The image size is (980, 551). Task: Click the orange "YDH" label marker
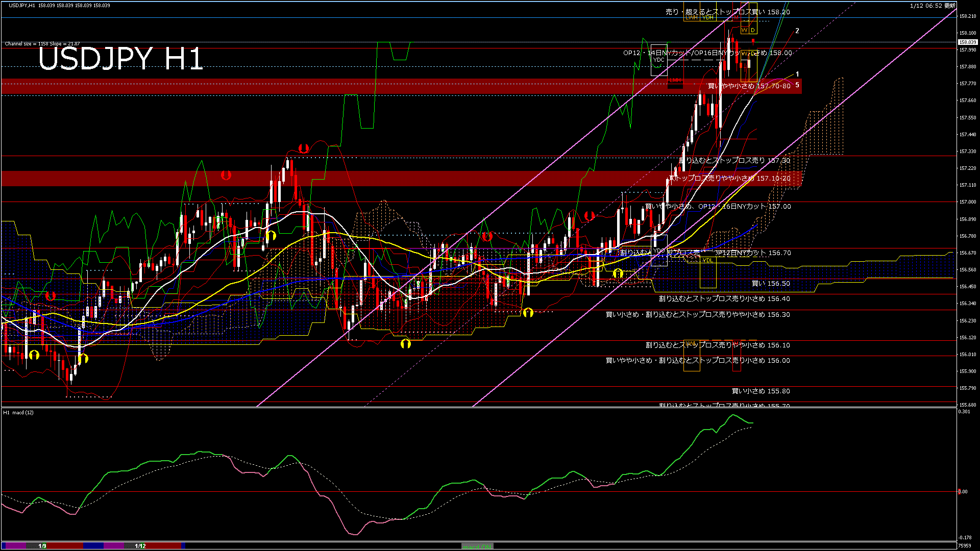pyautogui.click(x=707, y=17)
